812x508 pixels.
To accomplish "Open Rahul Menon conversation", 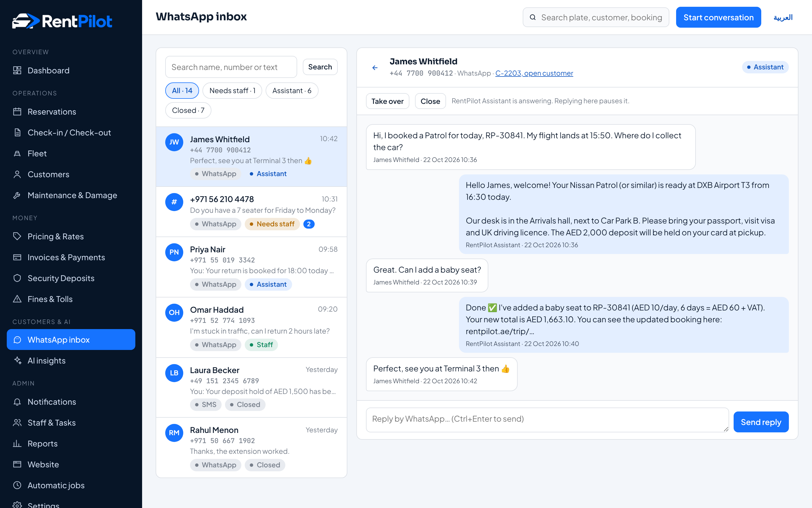I will tap(251, 448).
